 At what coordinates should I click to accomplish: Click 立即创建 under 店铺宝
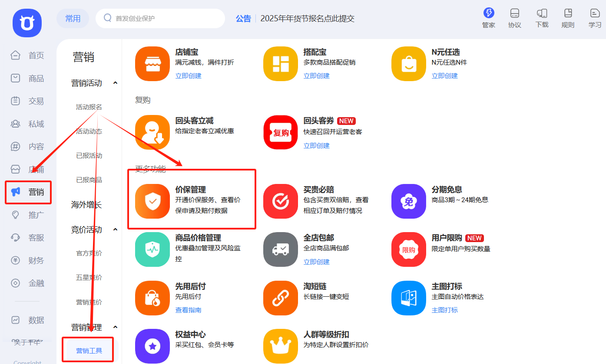coord(188,76)
